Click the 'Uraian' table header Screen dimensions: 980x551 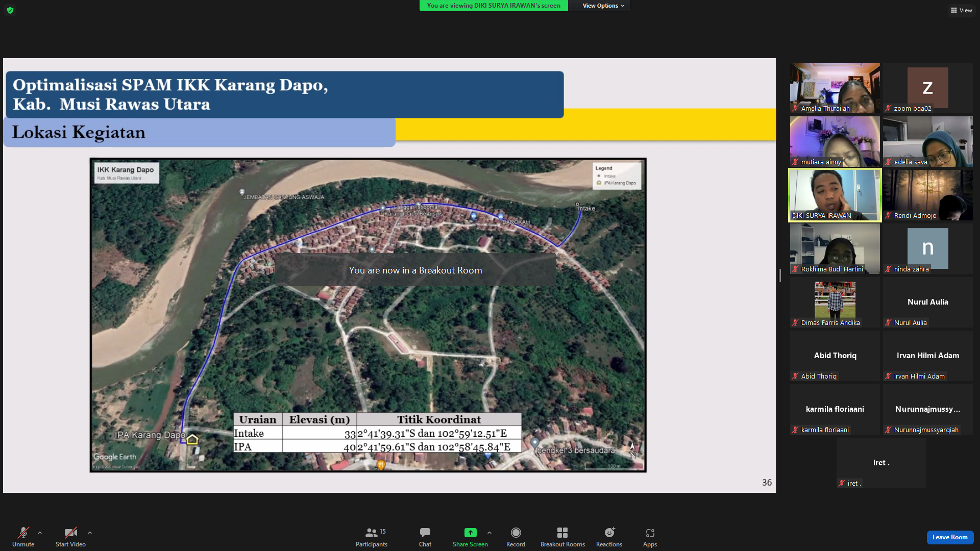(x=258, y=419)
